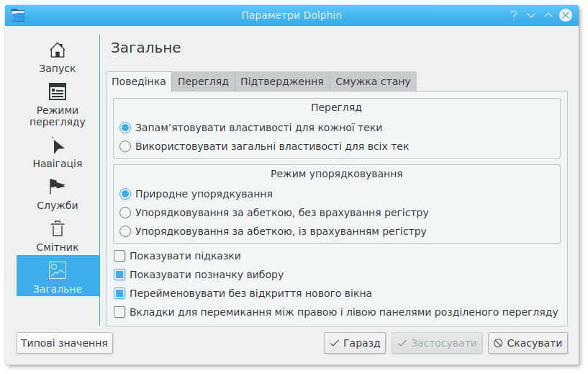Uncheck Показувати позначку вибору
This screenshot has width=588, height=374.
[x=121, y=275]
